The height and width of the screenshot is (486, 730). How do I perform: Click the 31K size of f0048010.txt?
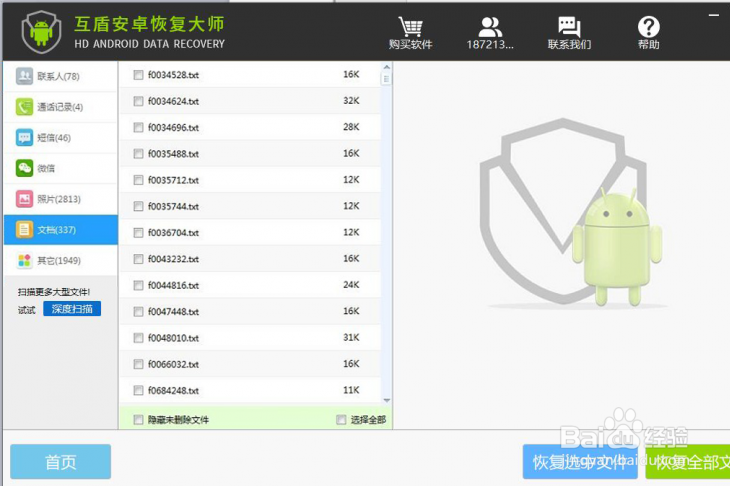tap(351, 337)
